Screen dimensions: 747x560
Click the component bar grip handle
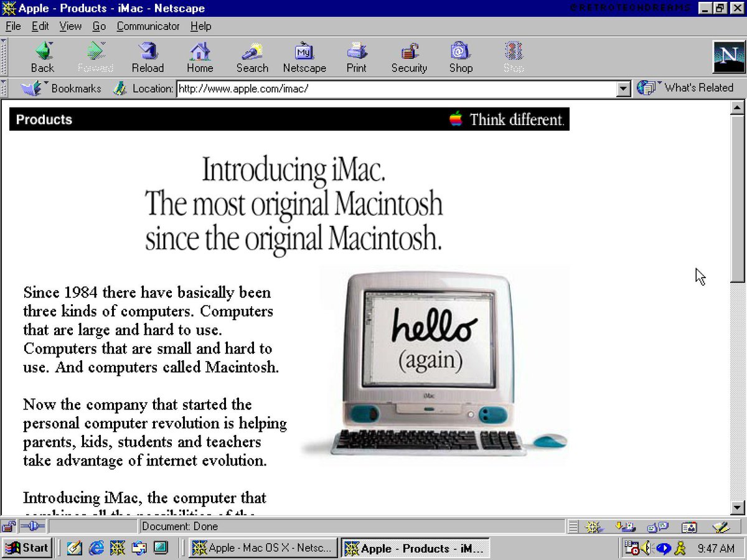[573, 527]
